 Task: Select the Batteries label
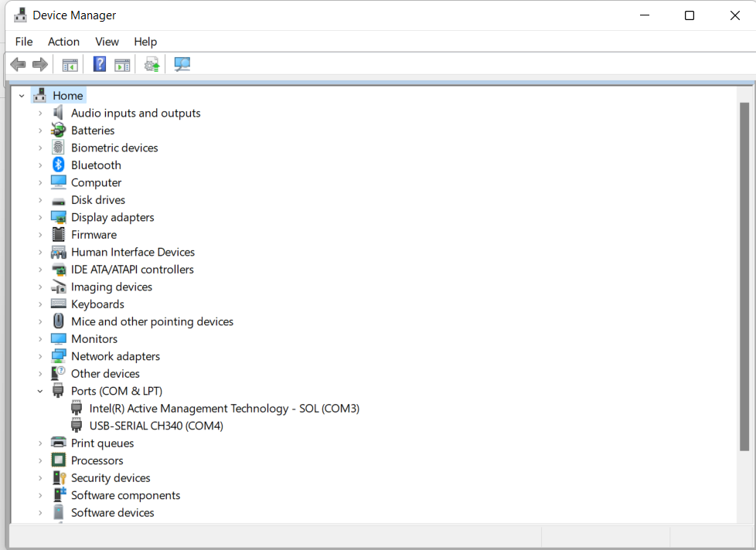(x=93, y=131)
